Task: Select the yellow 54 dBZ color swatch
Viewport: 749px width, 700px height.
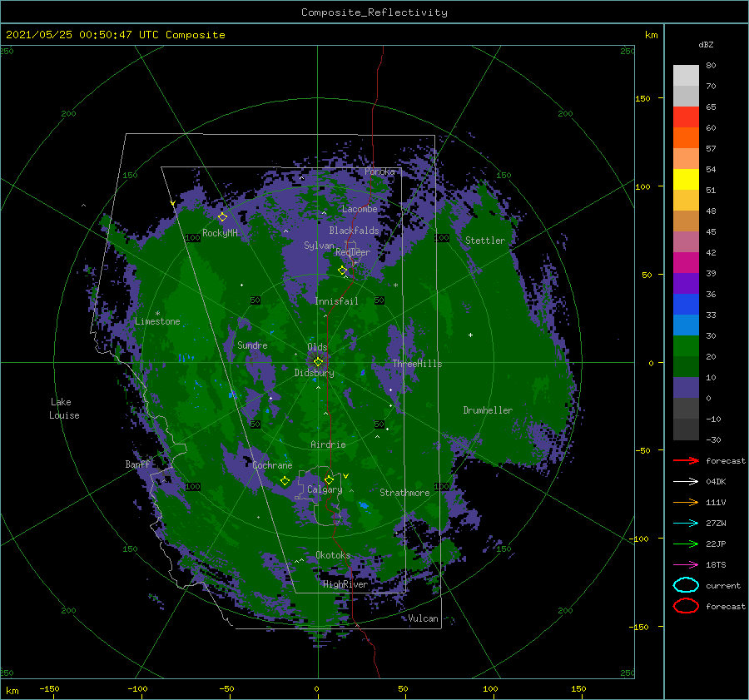Action: coord(686,179)
